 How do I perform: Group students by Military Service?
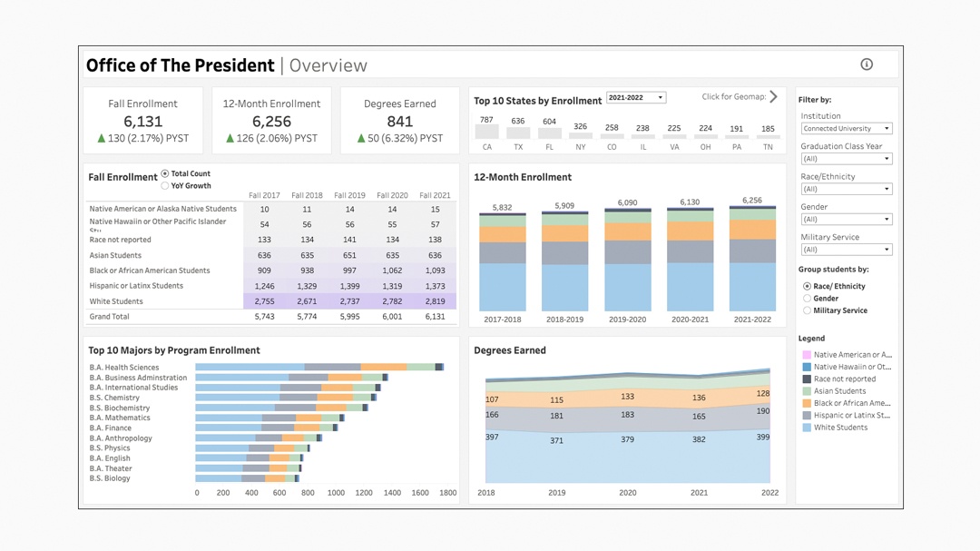pos(807,310)
